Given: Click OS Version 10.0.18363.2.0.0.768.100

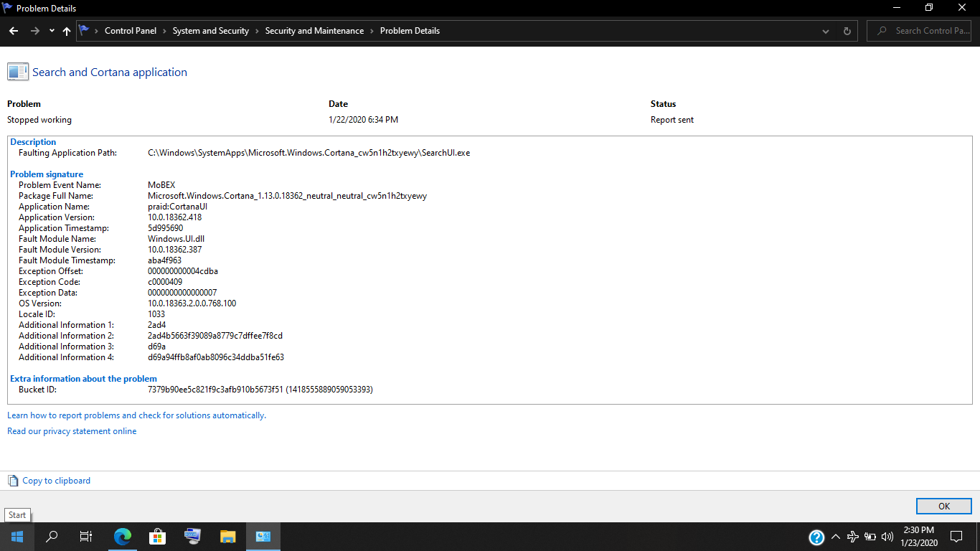Looking at the screenshot, I should click(x=192, y=303).
